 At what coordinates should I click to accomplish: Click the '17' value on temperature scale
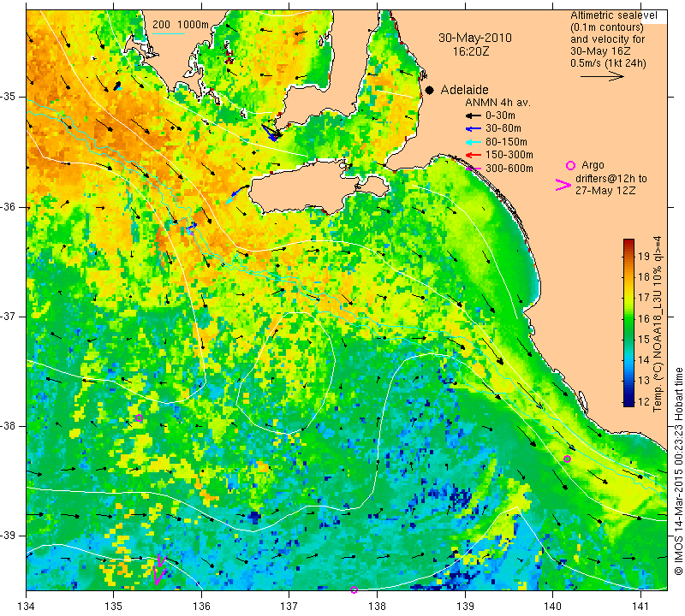coord(644,298)
